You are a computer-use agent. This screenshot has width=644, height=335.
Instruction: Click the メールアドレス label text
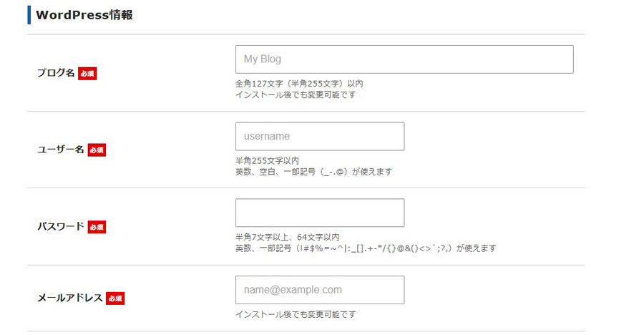point(70,298)
